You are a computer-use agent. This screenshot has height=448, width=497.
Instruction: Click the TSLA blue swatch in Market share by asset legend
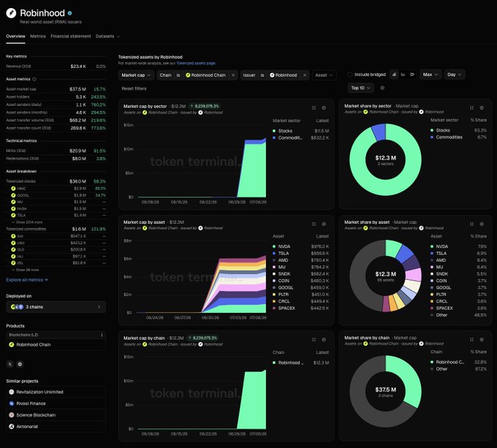point(432,254)
